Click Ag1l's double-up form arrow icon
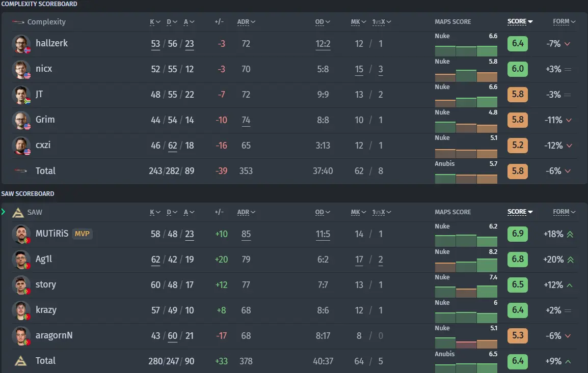 tap(570, 260)
